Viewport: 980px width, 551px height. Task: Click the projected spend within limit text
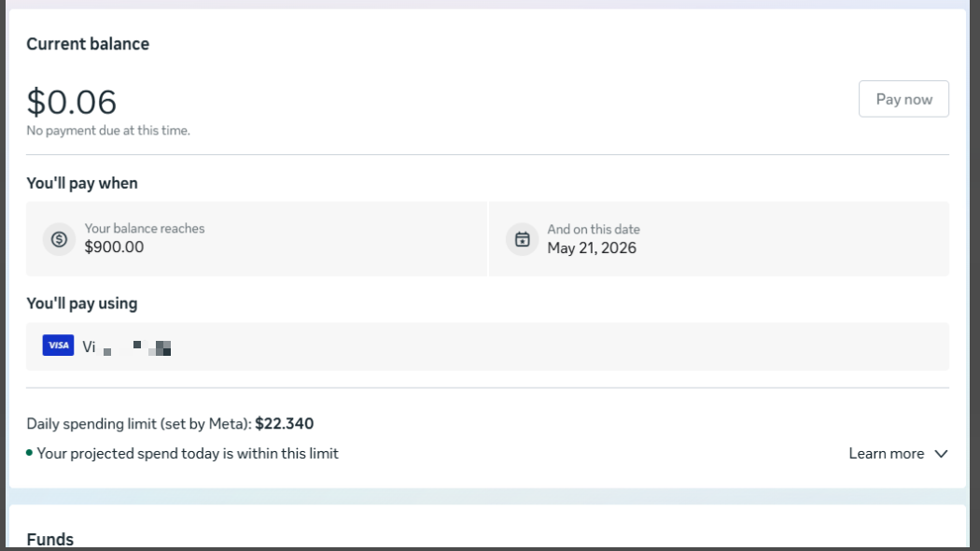click(188, 454)
